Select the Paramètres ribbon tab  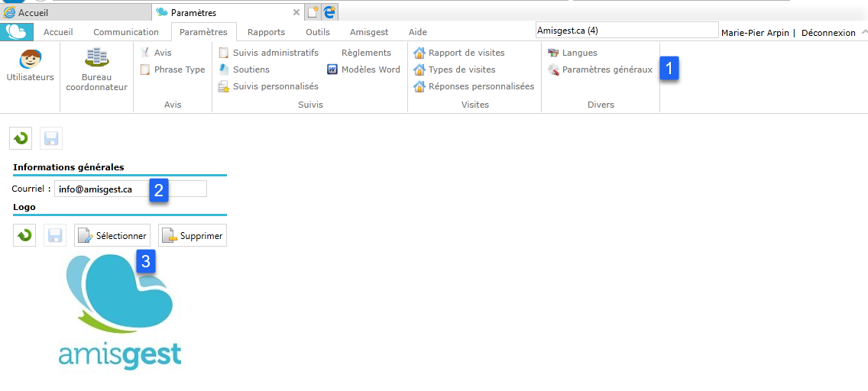[x=204, y=32]
